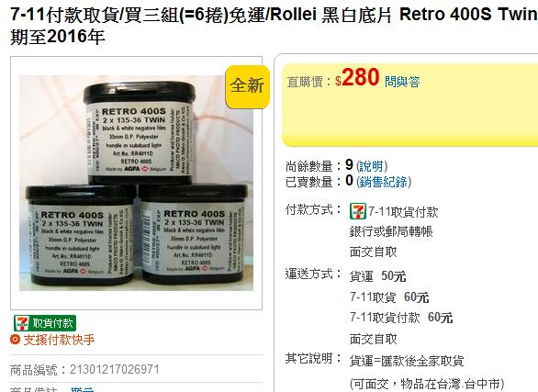538x392 pixels.
Task: Click the $280 price text
Action: click(357, 78)
